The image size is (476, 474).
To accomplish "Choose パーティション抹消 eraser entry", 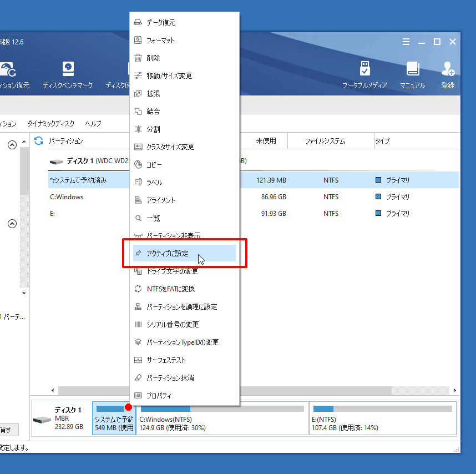I will 170,378.
